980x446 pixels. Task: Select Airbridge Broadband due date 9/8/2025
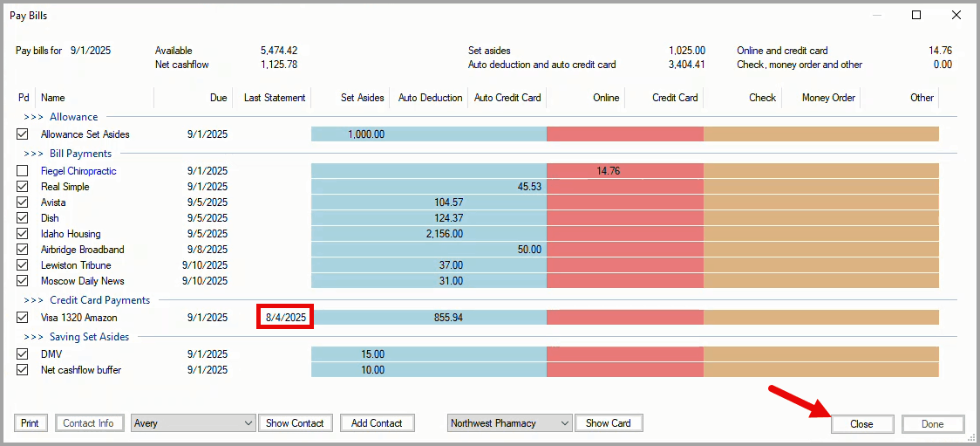(208, 249)
